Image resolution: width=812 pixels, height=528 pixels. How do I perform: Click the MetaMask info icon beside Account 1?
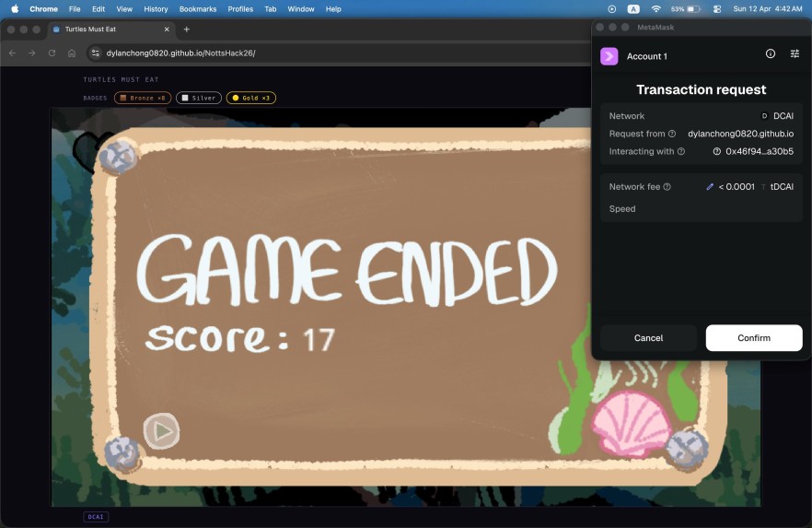771,54
